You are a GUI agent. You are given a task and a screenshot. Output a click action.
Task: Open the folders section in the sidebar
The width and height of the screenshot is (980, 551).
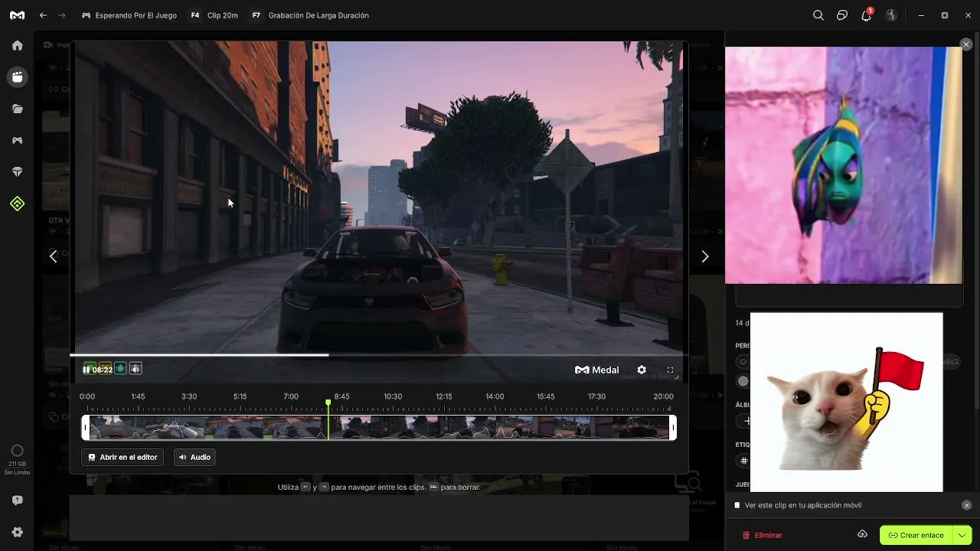[x=17, y=109]
